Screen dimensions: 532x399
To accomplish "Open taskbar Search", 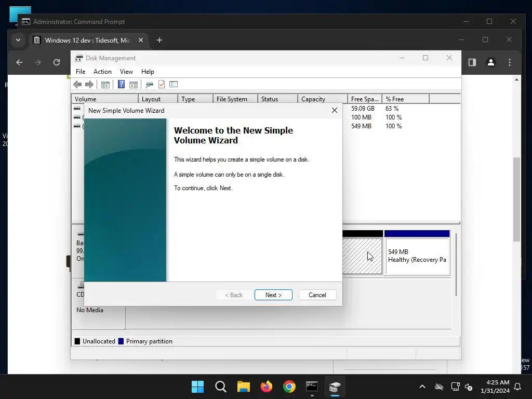I will 220,387.
